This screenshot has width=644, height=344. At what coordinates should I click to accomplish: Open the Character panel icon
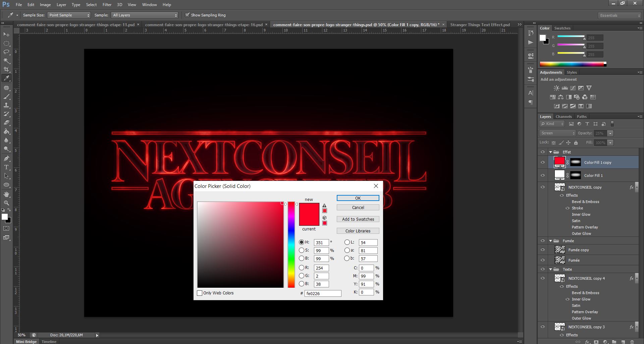pyautogui.click(x=531, y=93)
